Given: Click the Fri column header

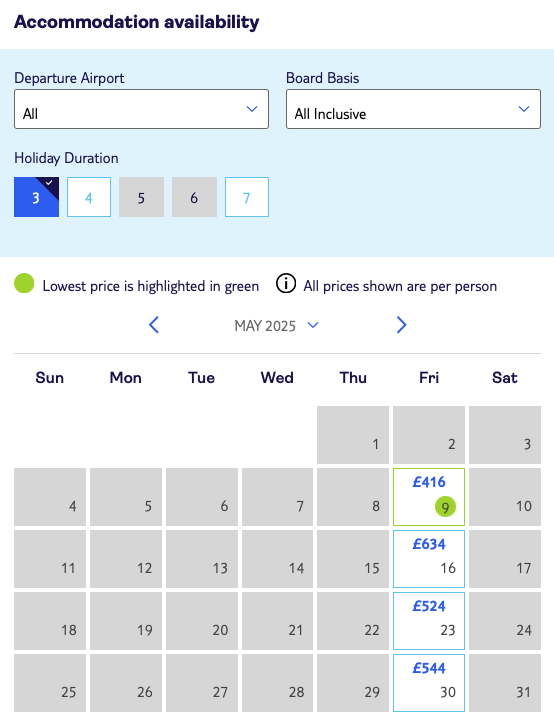Looking at the screenshot, I should (x=429, y=377).
